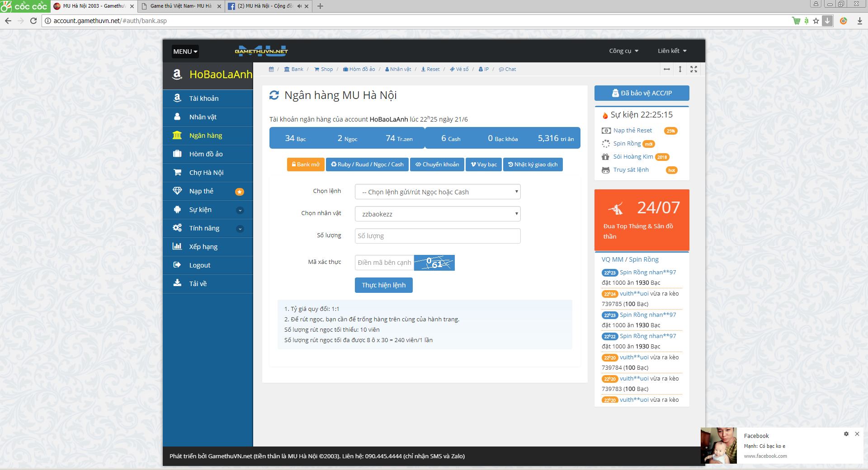This screenshot has height=470, width=868.
Task: Toggle the MENU sidebar button
Action: click(185, 52)
